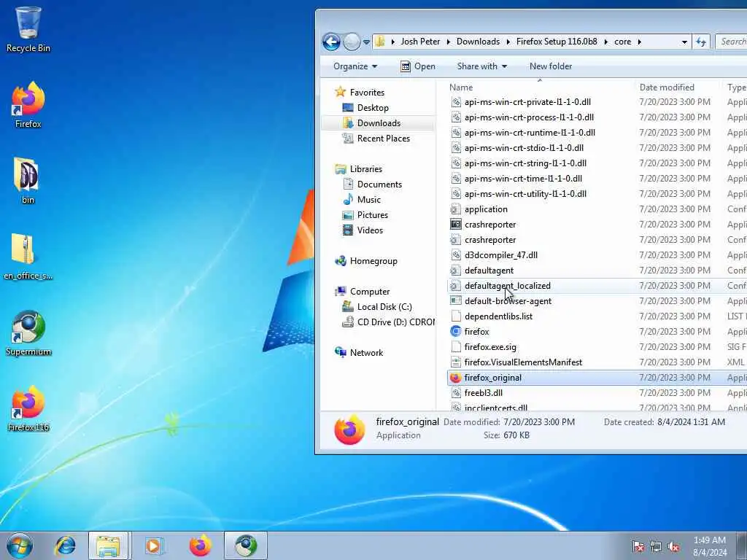Open Internet Explorer from the taskbar
Viewport: 747px width, 560px height.
click(65, 545)
